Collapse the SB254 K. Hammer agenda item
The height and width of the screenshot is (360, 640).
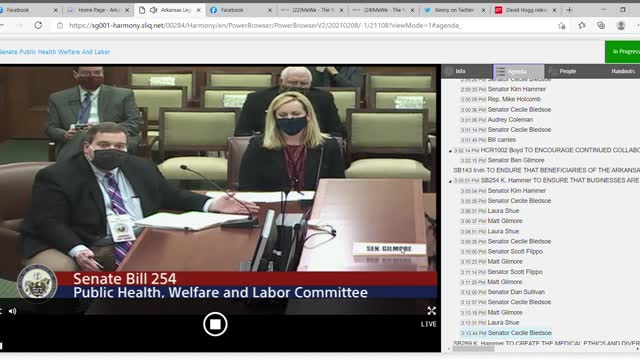coord(450,181)
